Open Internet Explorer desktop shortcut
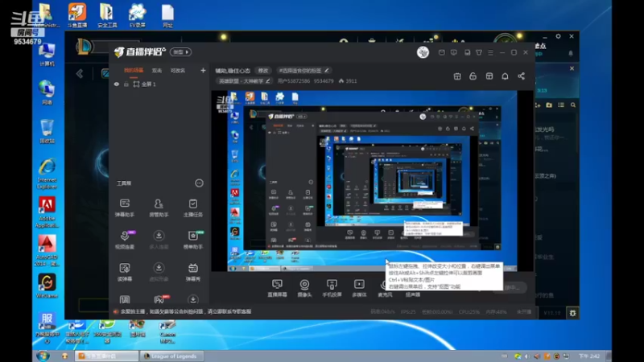Viewport: 644px width, 362px height. click(x=47, y=174)
